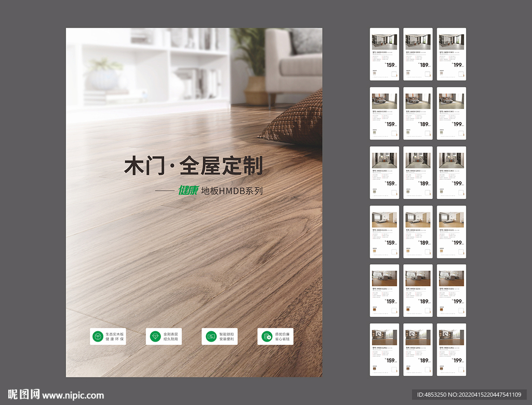This screenshot has width=532, height=405.
Task: Click the green box icon beside 生态实木板
Action: coord(98,336)
